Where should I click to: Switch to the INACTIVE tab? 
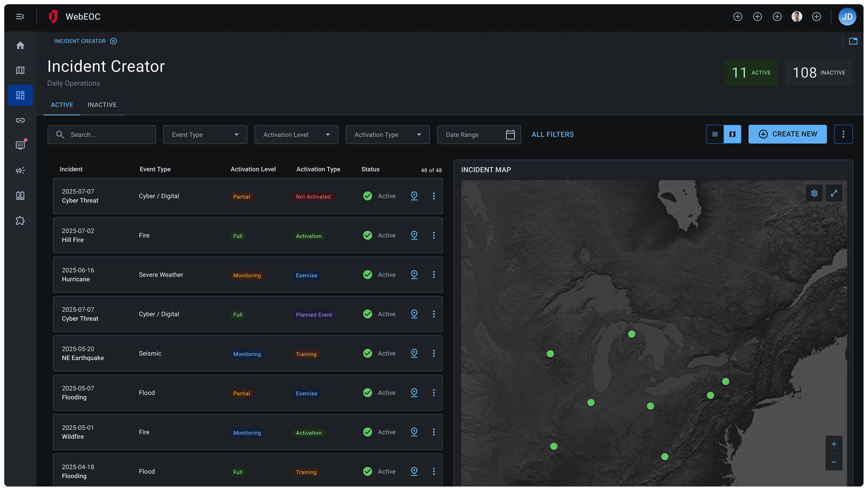[x=102, y=105]
